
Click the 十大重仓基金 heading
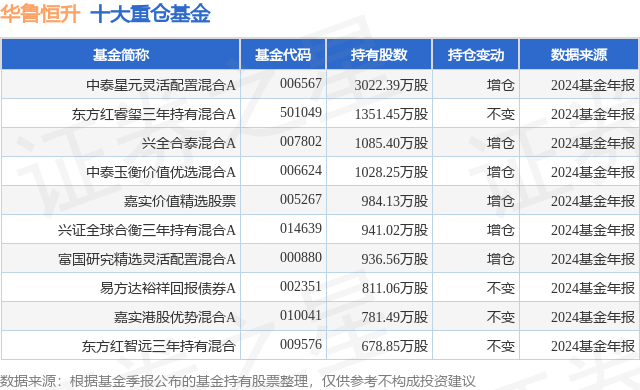tap(150, 13)
